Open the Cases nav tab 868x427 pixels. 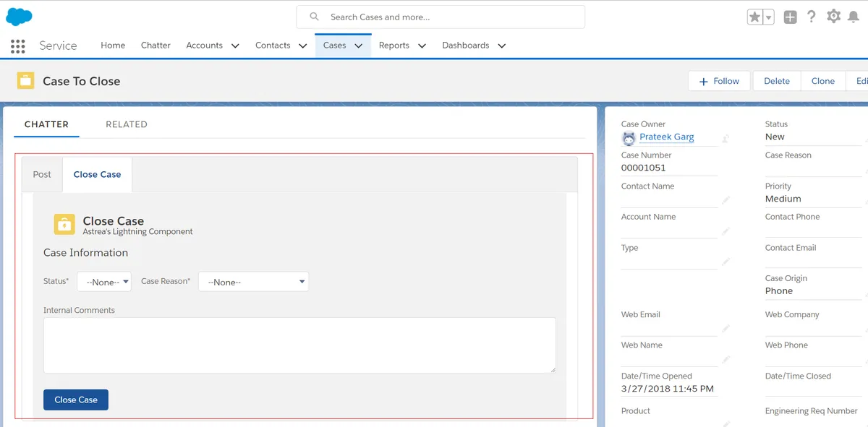[x=334, y=45]
